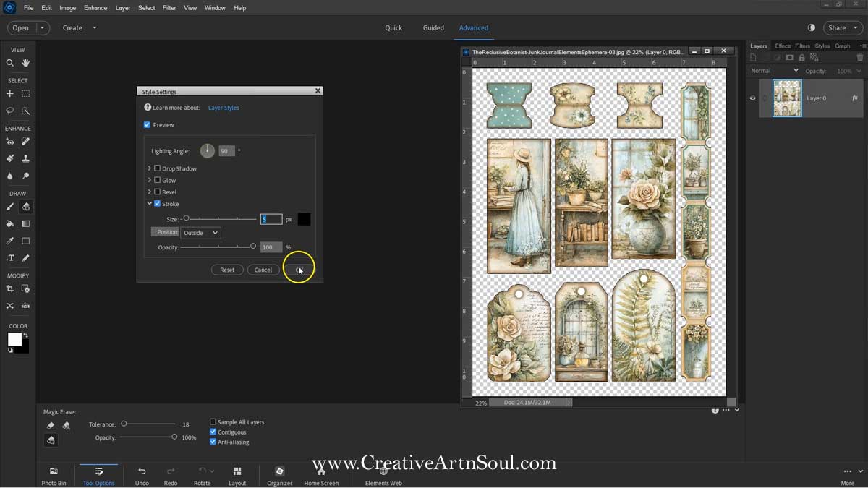Open the Open button's dropdown arrow
The image size is (868, 488).
coord(42,27)
